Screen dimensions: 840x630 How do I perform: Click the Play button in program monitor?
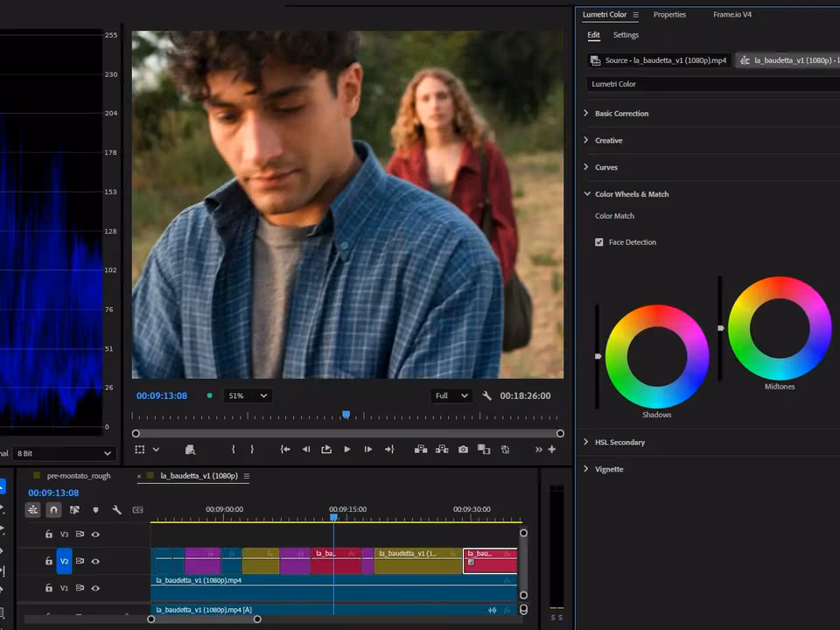pyautogui.click(x=347, y=450)
